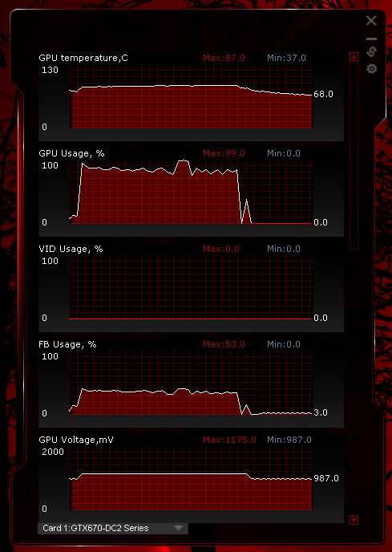Image resolution: width=392 pixels, height=552 pixels.
Task: Click the vertical scrollbar track
Action: click(x=354, y=156)
